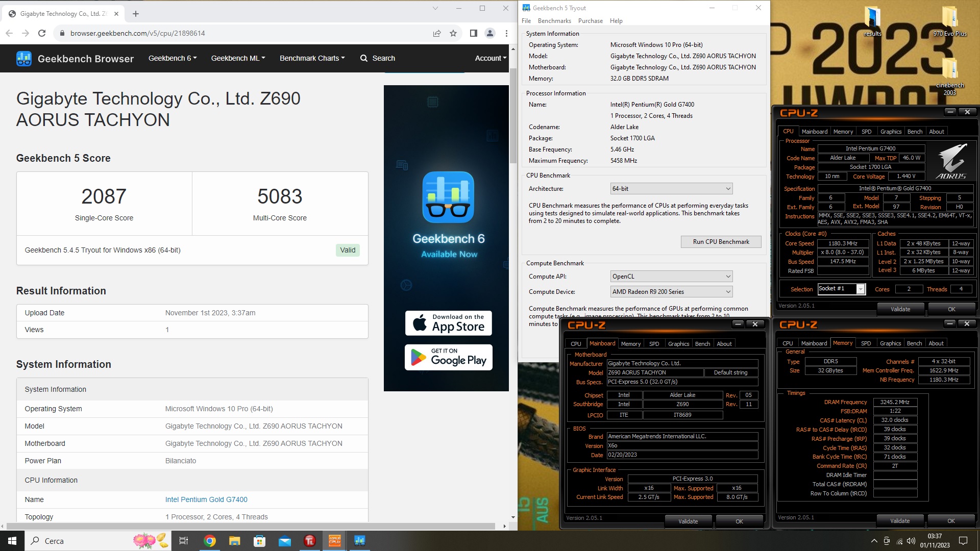
Task: Reload the Geekbench browser page
Action: tap(42, 33)
